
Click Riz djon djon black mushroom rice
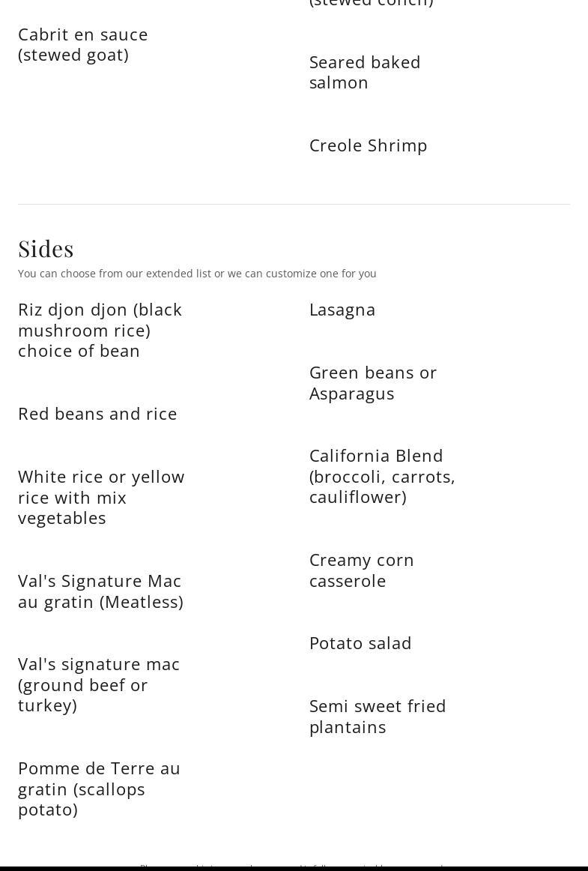point(100,330)
